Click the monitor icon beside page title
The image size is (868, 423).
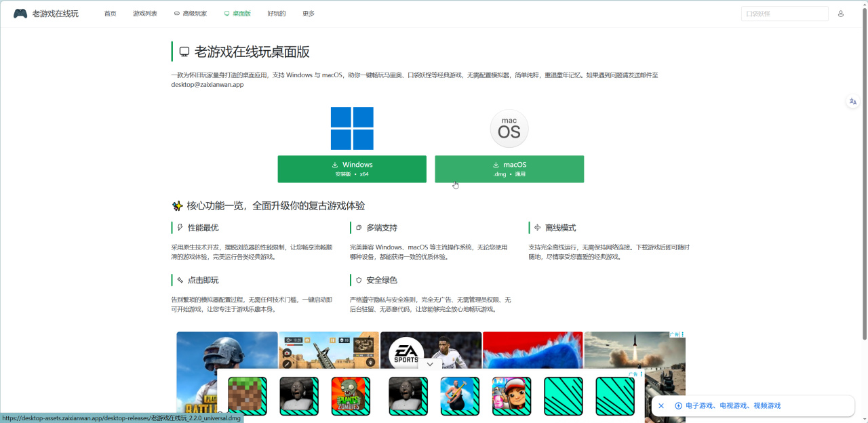[x=184, y=52]
